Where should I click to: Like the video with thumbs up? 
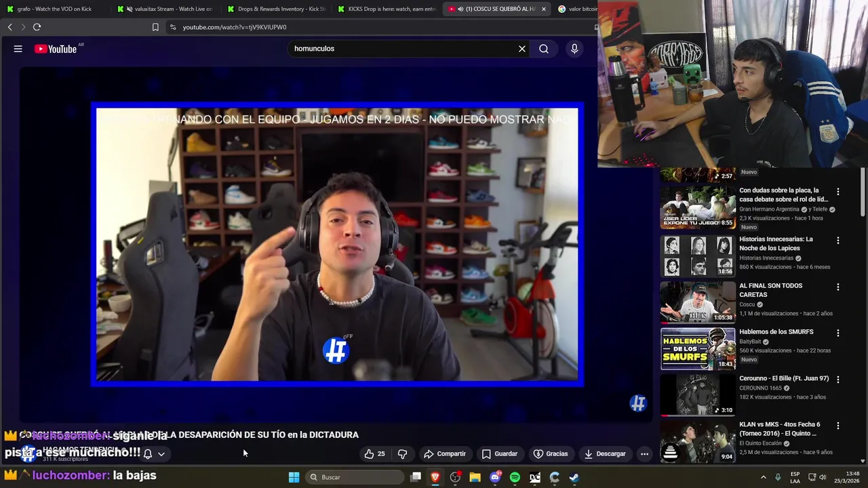tap(374, 454)
